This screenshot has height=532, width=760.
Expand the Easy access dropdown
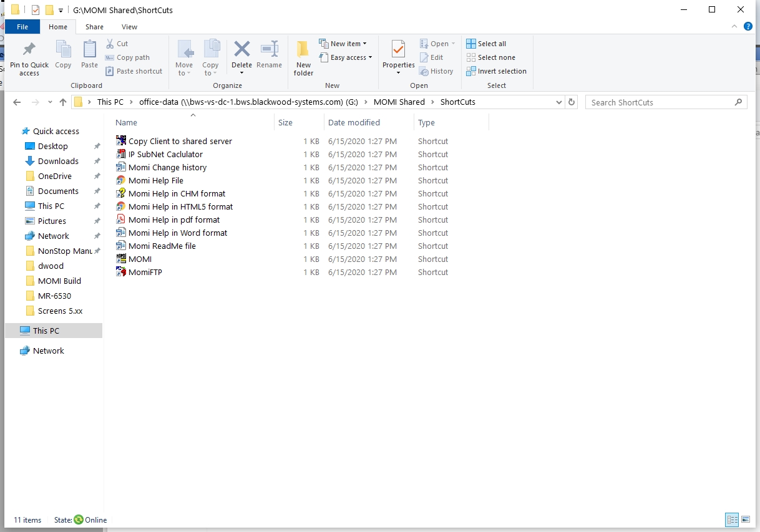[346, 57]
